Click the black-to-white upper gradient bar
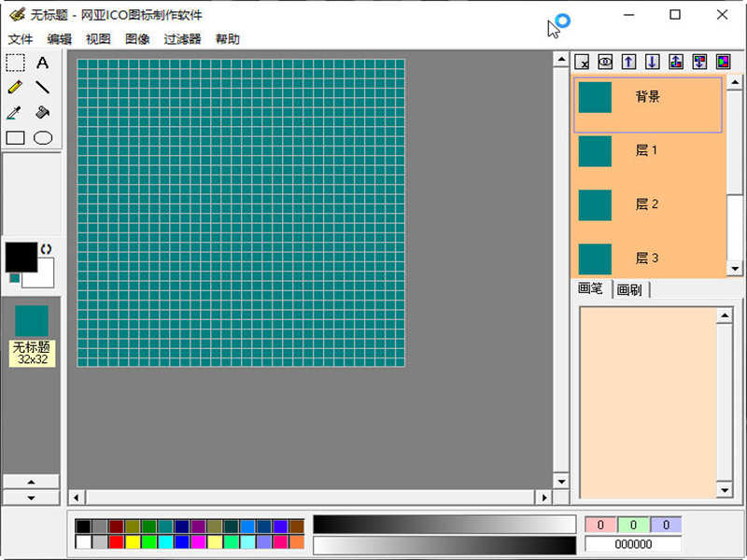Screen dimensions: 747x560 444,525
